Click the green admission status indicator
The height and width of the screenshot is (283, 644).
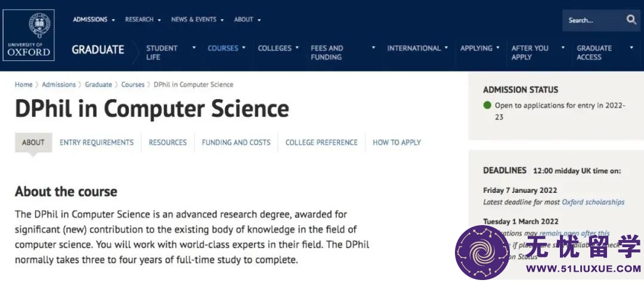[487, 105]
